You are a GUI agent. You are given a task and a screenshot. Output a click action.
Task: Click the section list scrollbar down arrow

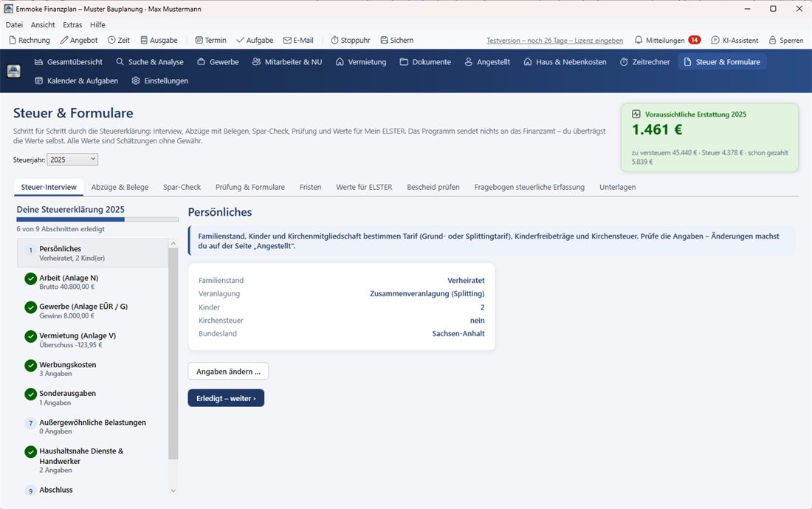coord(173,491)
